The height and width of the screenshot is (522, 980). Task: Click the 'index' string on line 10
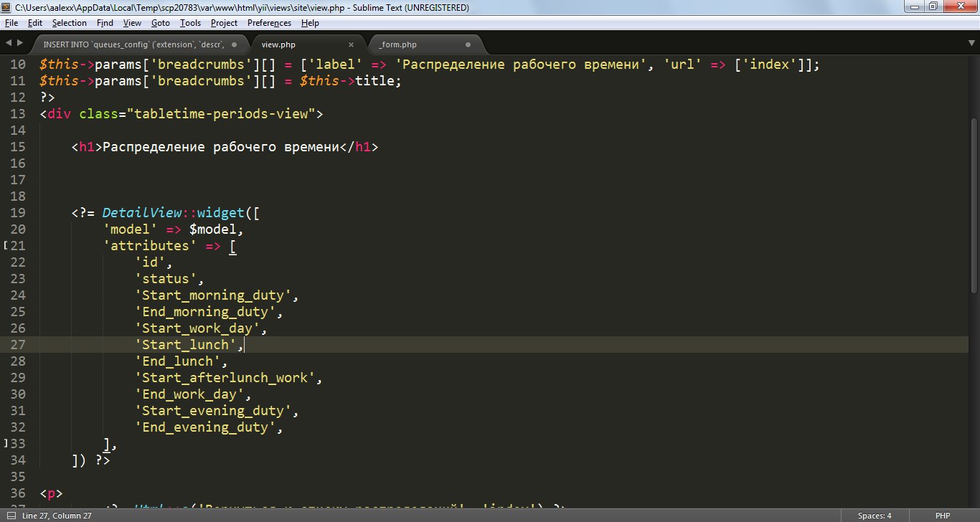click(x=770, y=65)
